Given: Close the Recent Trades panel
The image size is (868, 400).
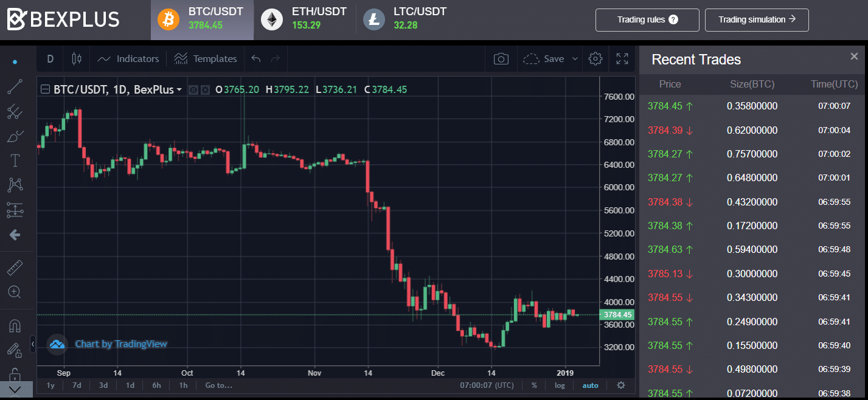Looking at the screenshot, I should pos(854,57).
